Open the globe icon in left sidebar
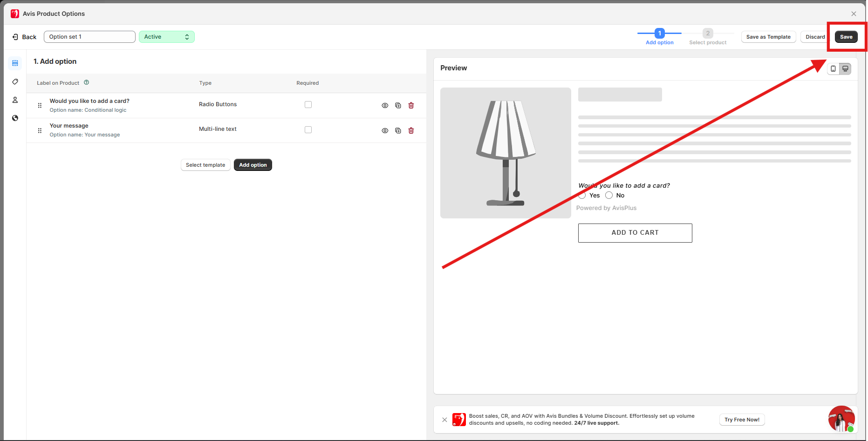 pos(15,118)
